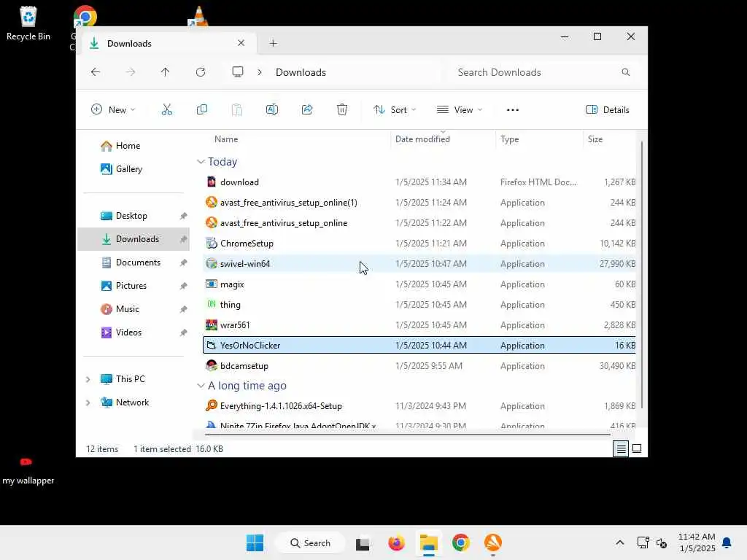Click the This PC monitor icon in the address bar
The image size is (747, 560).
point(238,72)
